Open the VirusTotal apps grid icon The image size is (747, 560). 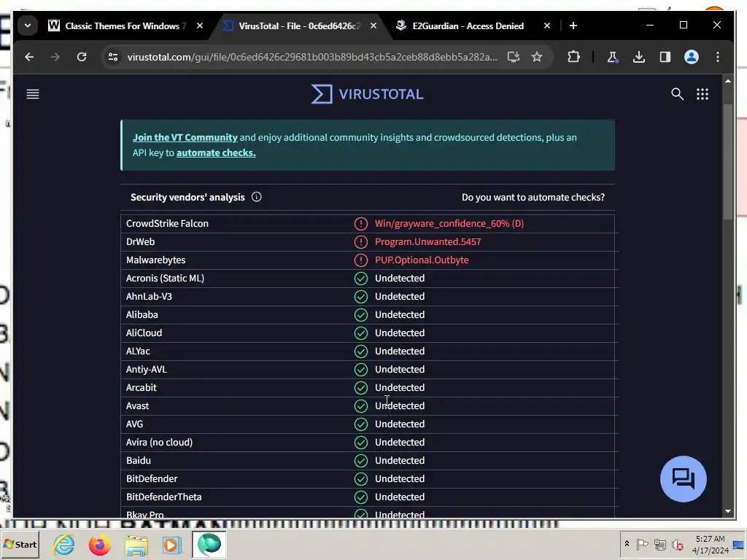click(703, 94)
